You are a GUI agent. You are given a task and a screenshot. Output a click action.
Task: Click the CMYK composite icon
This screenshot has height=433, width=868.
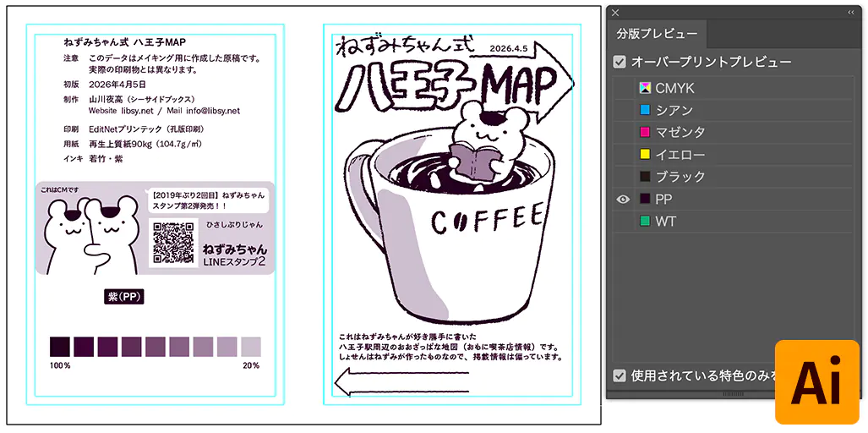tap(645, 88)
